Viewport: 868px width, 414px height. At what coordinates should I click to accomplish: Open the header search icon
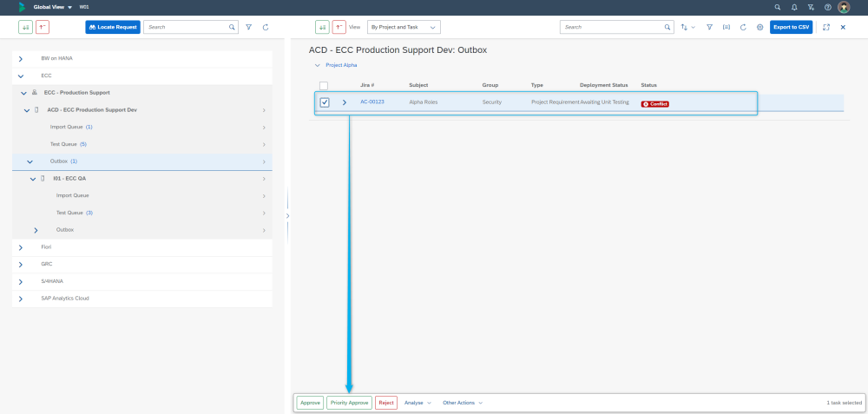point(778,7)
